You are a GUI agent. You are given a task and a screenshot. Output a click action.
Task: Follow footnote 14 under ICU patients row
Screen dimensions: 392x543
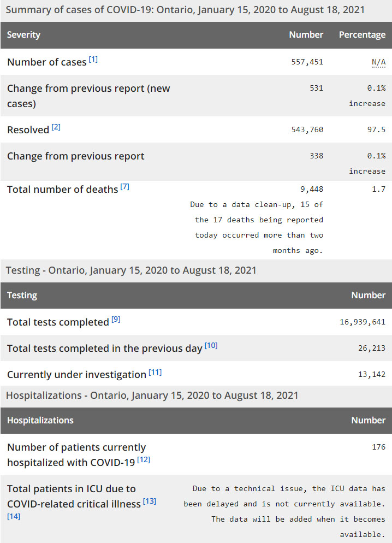14,516
